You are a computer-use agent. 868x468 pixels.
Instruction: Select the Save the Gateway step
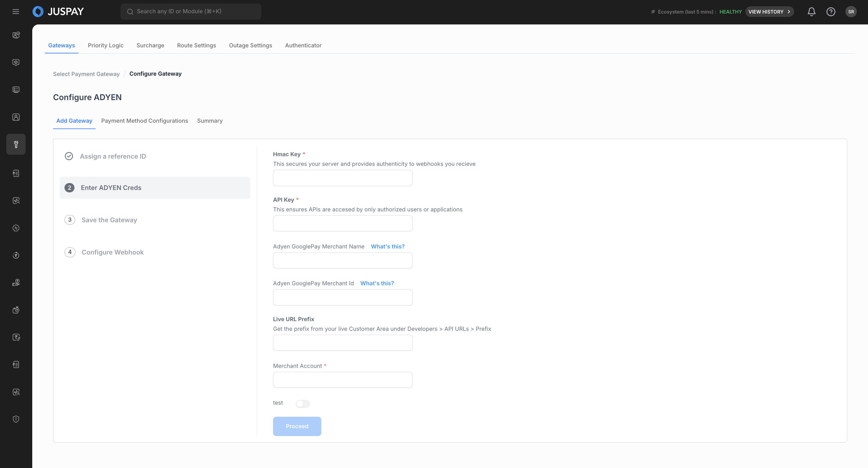point(109,220)
